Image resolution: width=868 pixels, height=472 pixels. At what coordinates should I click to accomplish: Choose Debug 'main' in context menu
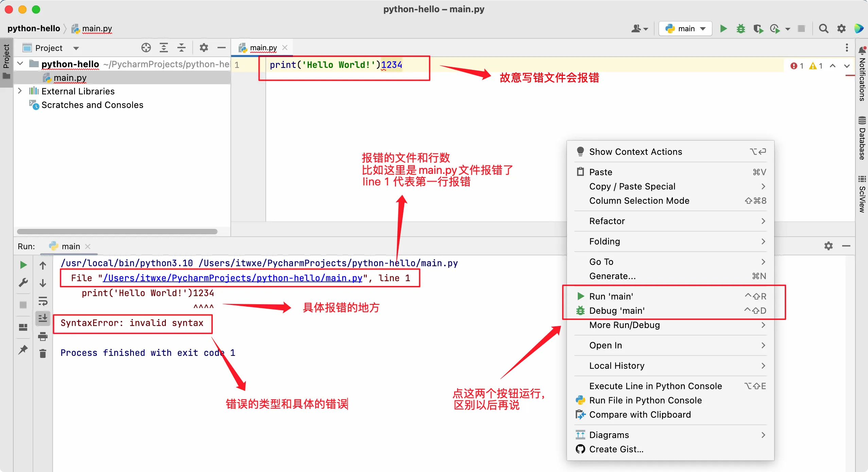(617, 310)
